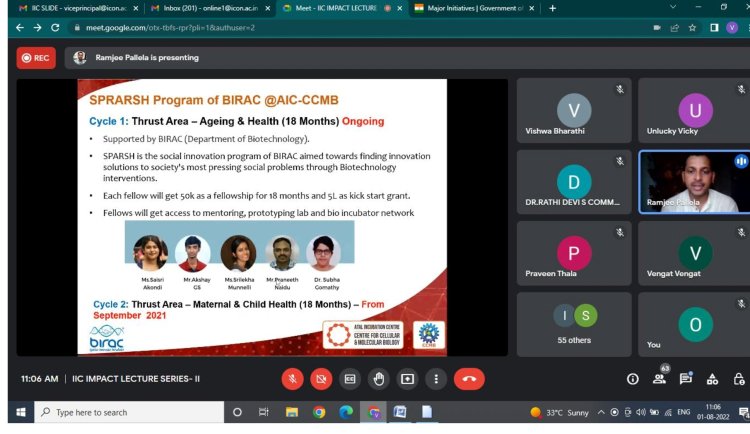Screen dimensions: 750x434
Task: Click IIC IMPACT LECTURE SERIES- II title
Action: pyautogui.click(x=136, y=379)
